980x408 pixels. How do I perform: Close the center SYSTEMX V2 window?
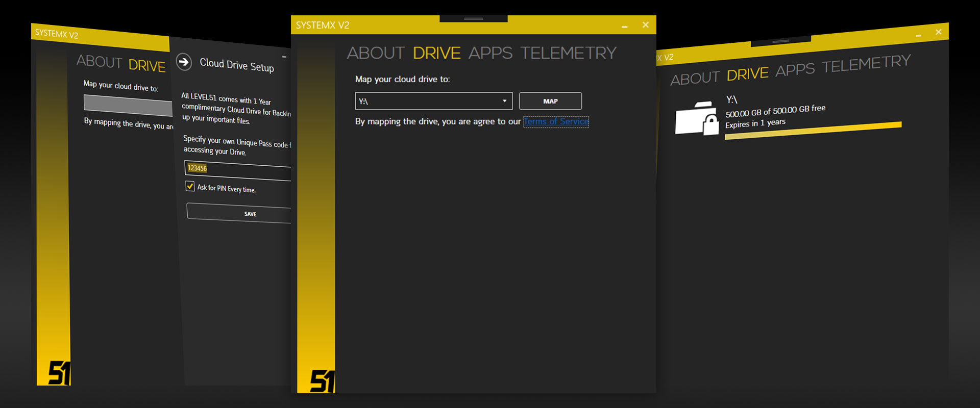coord(646,25)
